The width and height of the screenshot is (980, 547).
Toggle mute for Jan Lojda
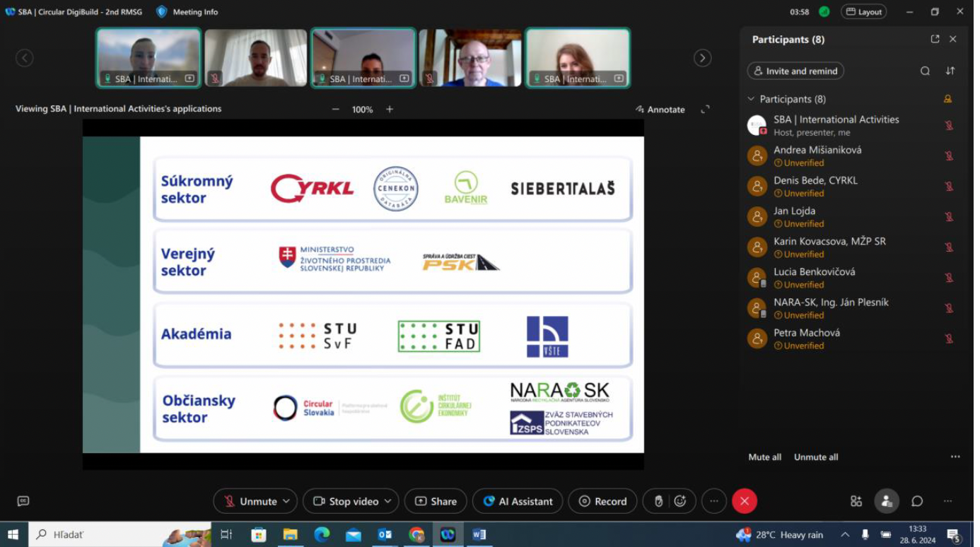coord(949,217)
